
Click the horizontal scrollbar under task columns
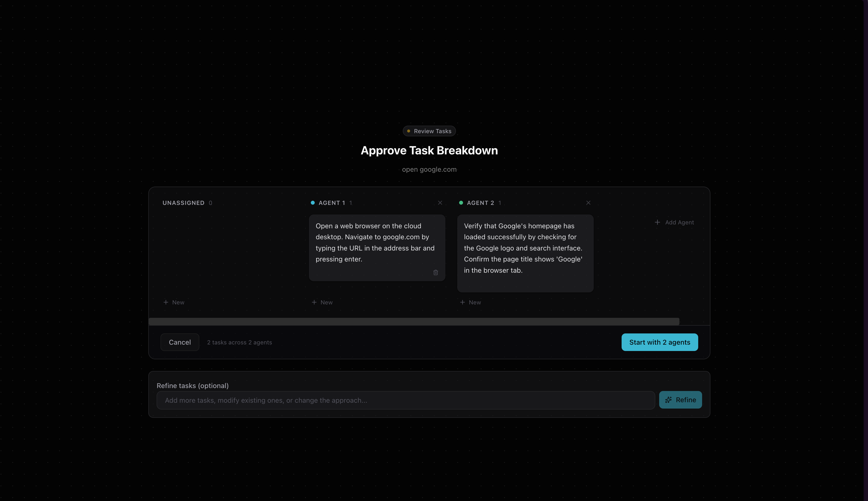tap(414, 321)
